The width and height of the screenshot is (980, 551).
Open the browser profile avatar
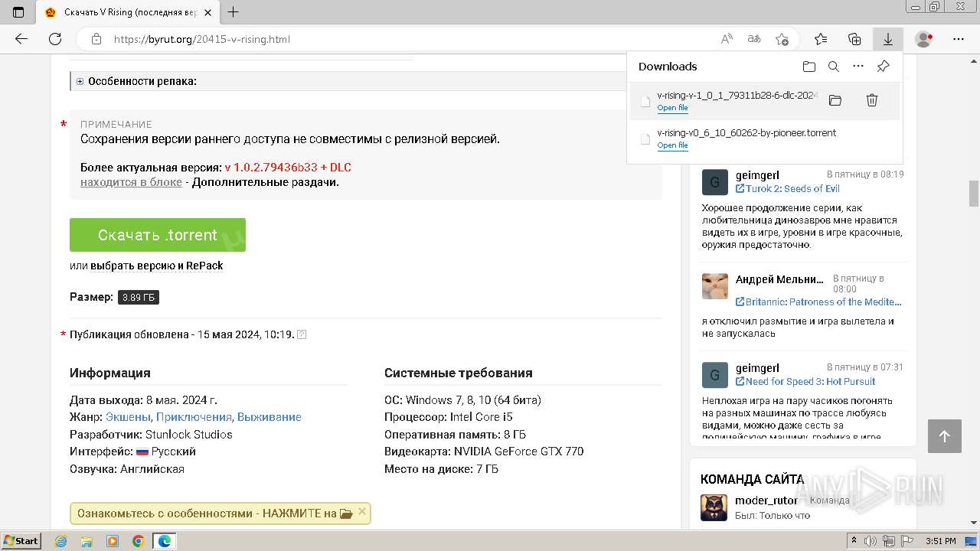924,39
